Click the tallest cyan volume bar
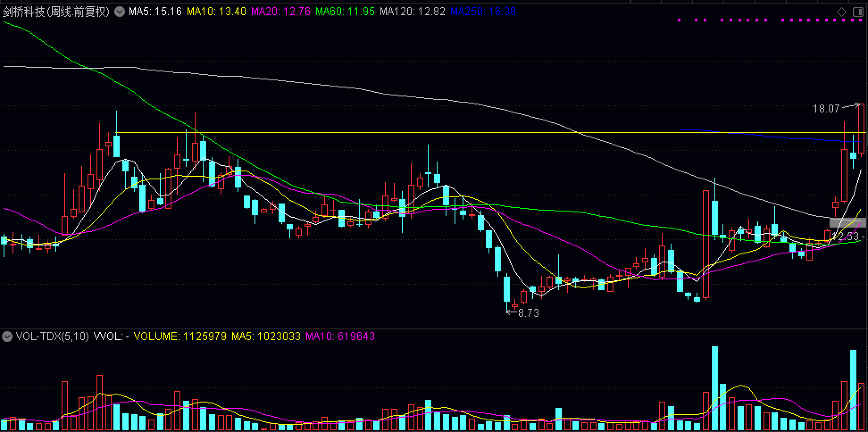 [x=715, y=388]
